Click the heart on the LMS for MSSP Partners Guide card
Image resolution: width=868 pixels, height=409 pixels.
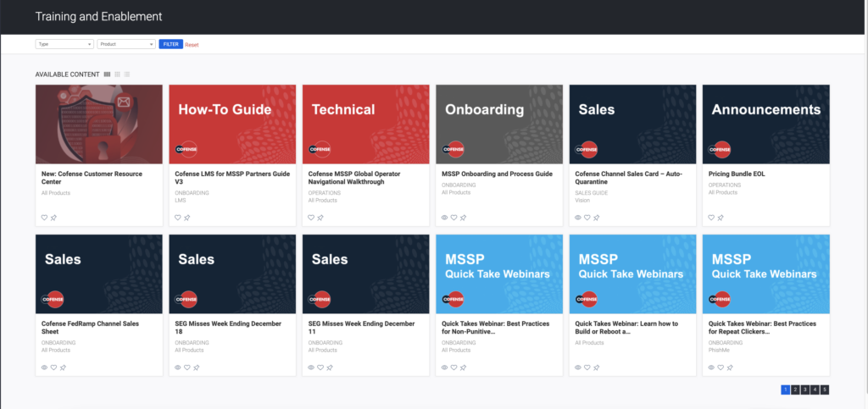pos(178,218)
